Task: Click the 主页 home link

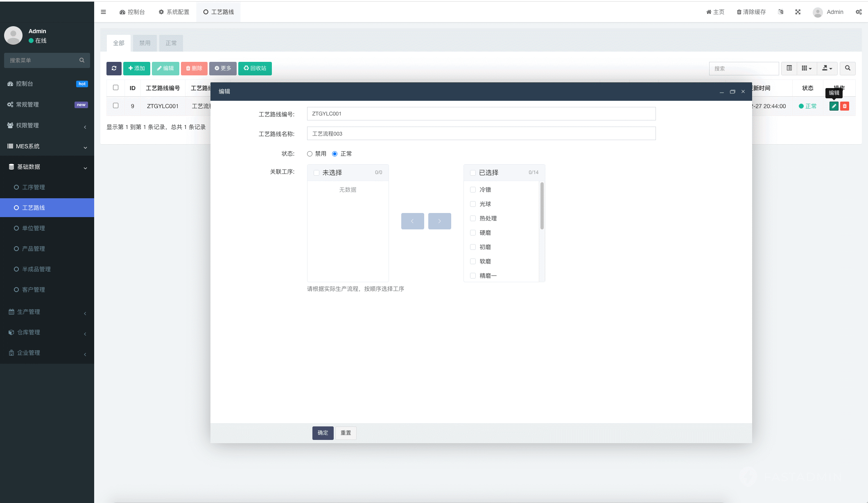Action: [715, 12]
